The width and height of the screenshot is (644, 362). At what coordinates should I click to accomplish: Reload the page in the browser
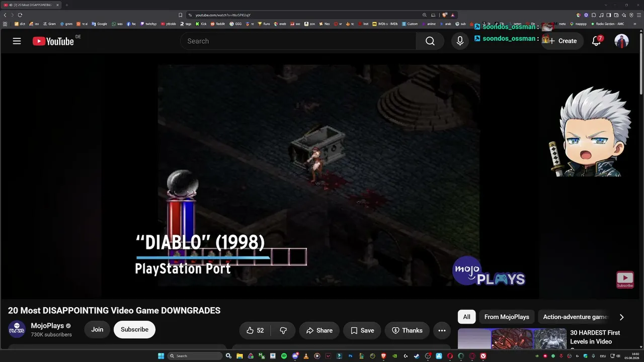coord(20,15)
